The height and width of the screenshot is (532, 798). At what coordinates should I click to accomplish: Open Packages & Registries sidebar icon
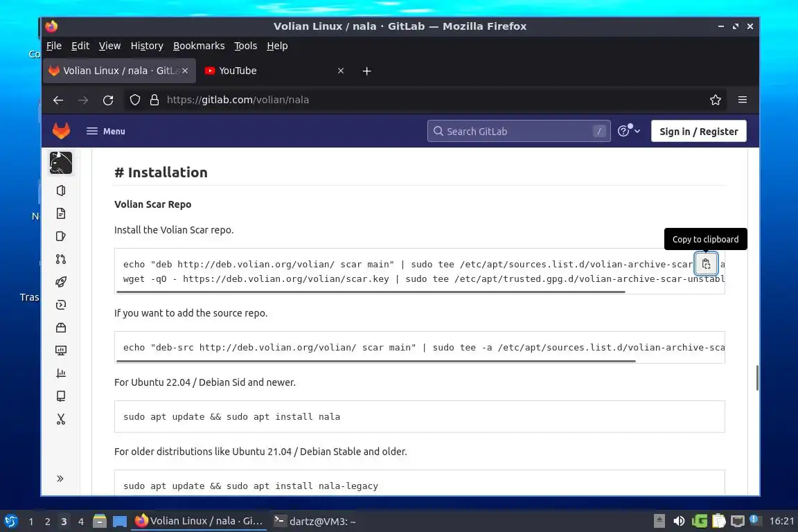[60, 328]
